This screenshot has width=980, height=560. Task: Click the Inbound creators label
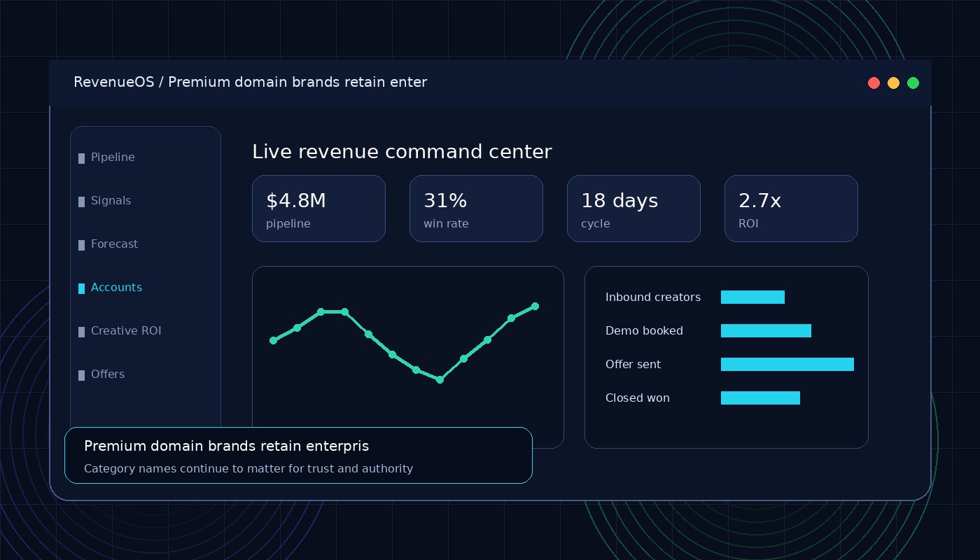tap(653, 297)
